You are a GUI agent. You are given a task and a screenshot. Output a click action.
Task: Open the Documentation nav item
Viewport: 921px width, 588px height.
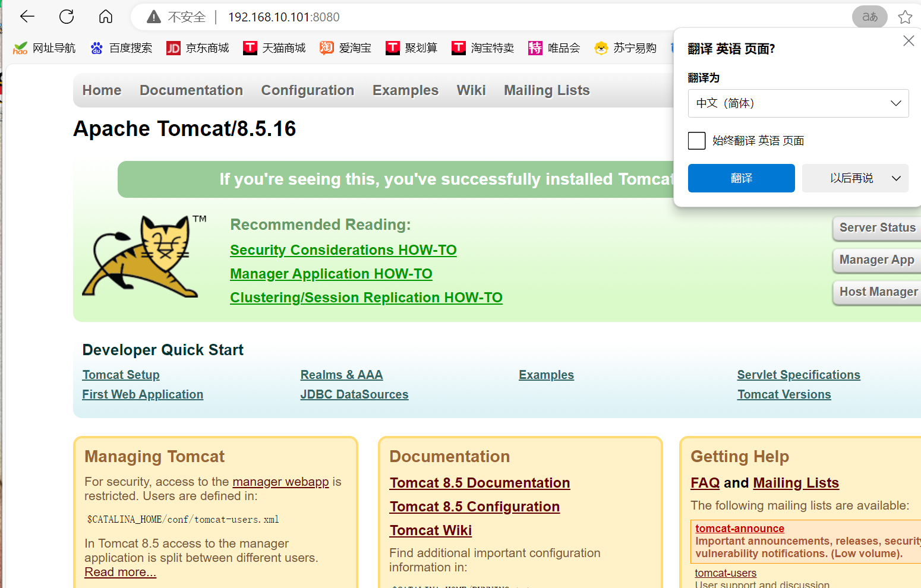pyautogui.click(x=191, y=90)
